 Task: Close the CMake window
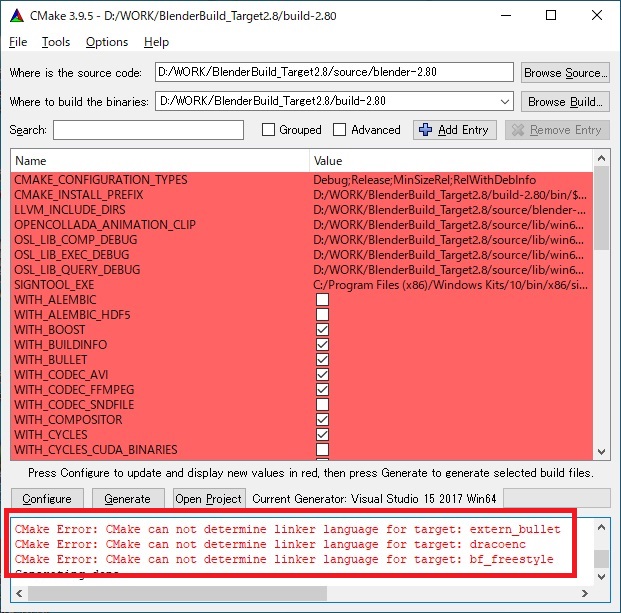point(597,16)
